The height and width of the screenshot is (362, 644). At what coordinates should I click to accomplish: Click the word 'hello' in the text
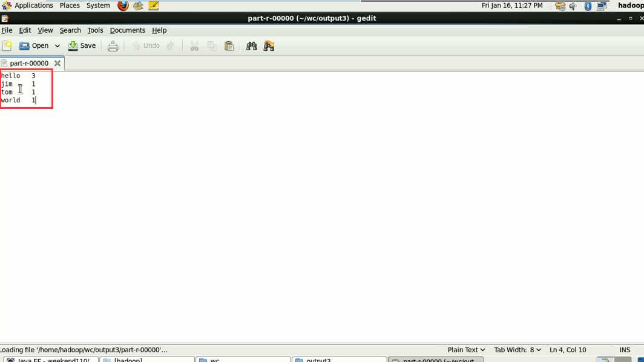(10, 76)
